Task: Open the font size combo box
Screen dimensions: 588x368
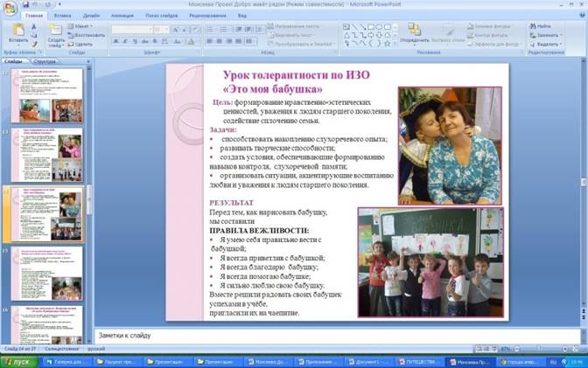Action: 161,29
